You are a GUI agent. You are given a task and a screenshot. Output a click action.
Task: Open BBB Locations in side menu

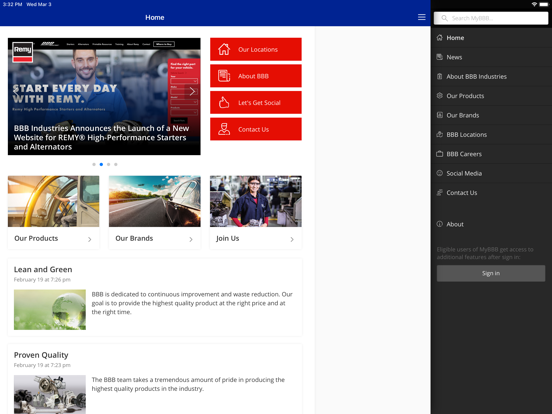click(491, 134)
